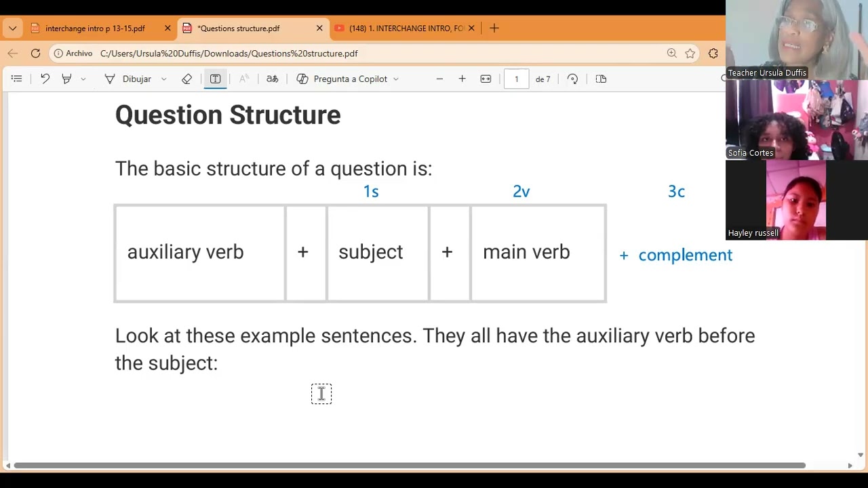Click the fit to width icon
This screenshot has height=488, width=868.
coord(486,79)
